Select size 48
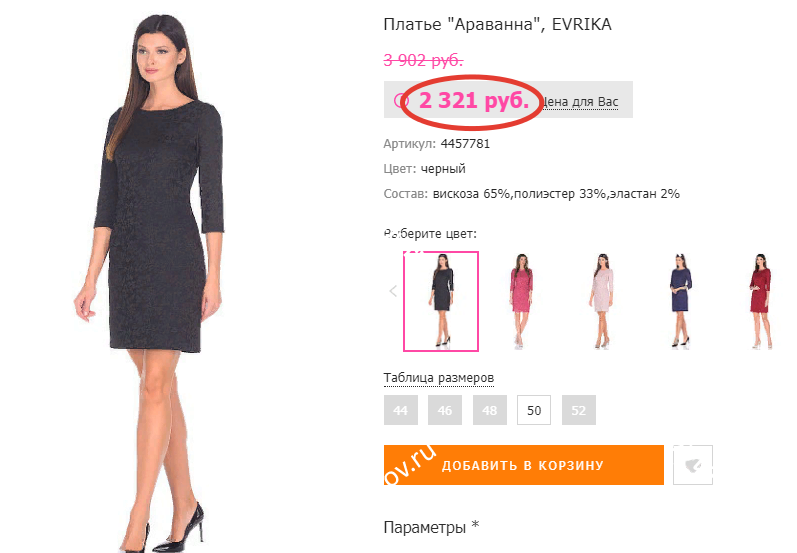The height and width of the screenshot is (553, 797). 489,410
